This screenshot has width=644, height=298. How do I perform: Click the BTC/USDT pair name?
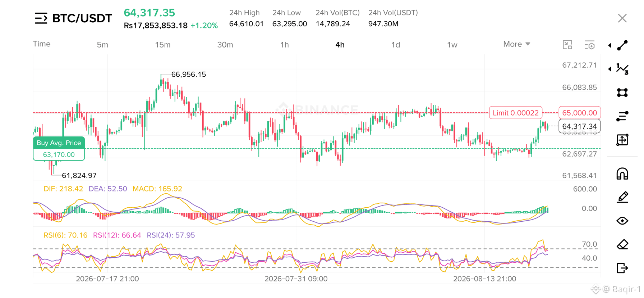pyautogui.click(x=82, y=18)
